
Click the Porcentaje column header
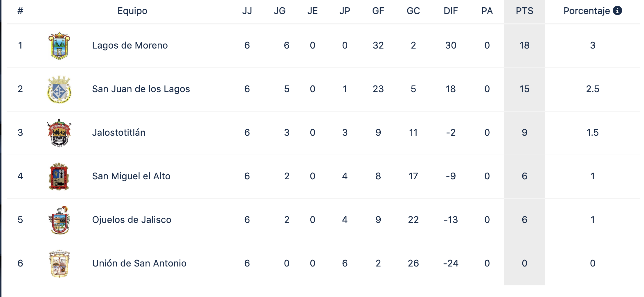point(587,11)
